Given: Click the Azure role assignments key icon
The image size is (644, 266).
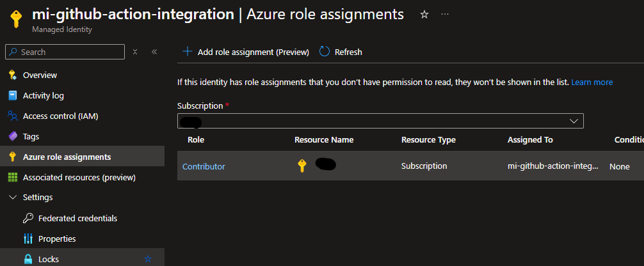Looking at the screenshot, I should point(13,157).
